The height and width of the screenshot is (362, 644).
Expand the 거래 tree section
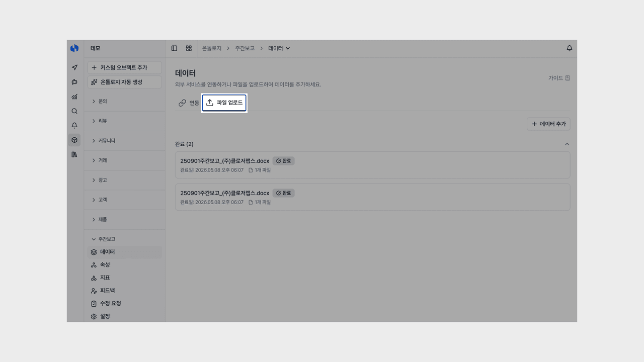(x=124, y=160)
